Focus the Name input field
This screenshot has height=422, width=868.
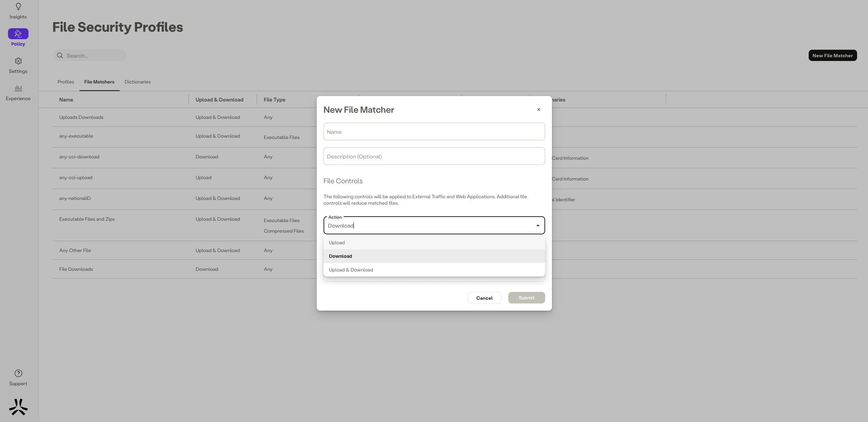click(x=434, y=132)
